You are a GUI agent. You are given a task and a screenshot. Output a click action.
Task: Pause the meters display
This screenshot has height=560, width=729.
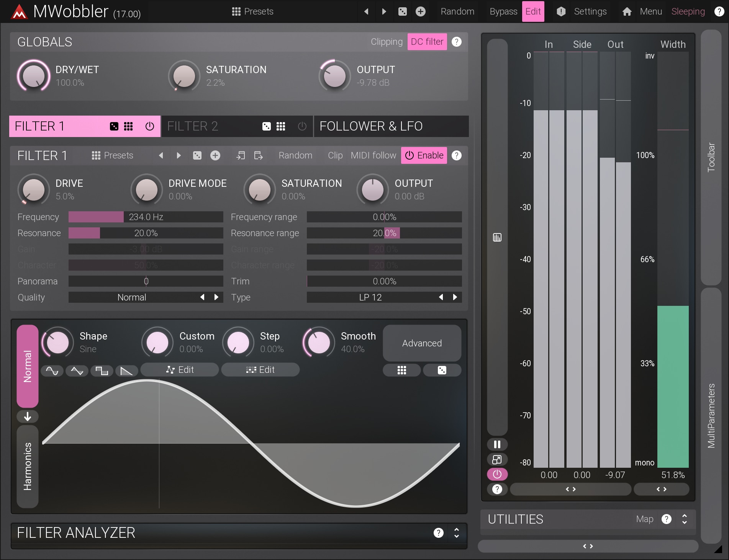[x=497, y=444]
